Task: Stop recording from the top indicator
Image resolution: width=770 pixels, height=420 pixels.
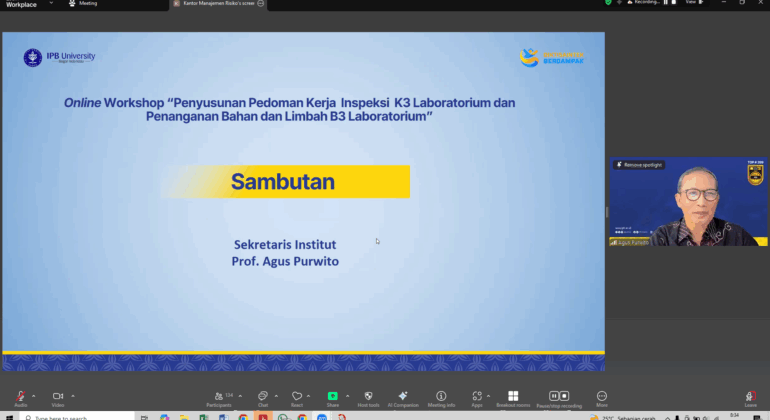Action: (x=674, y=2)
